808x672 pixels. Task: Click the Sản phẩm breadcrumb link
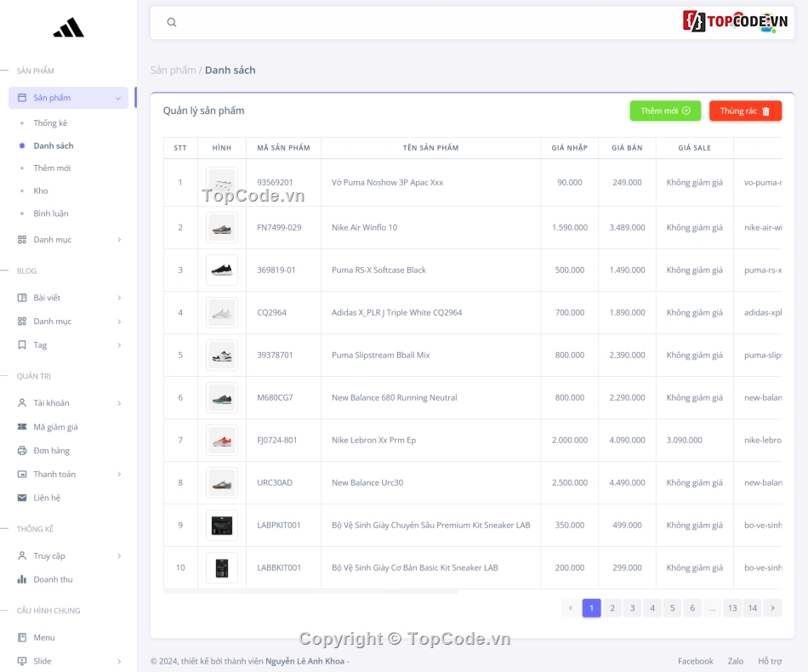pos(174,70)
